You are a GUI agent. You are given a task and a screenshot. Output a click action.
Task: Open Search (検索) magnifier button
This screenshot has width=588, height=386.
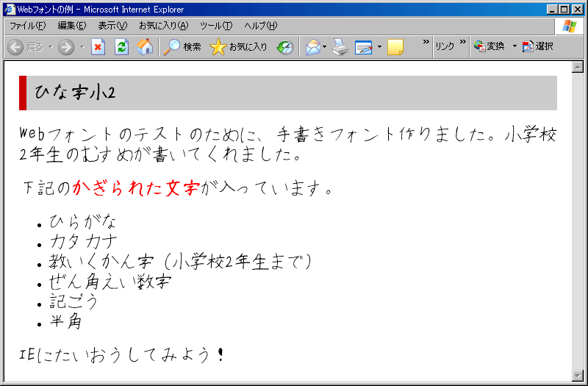click(x=182, y=47)
